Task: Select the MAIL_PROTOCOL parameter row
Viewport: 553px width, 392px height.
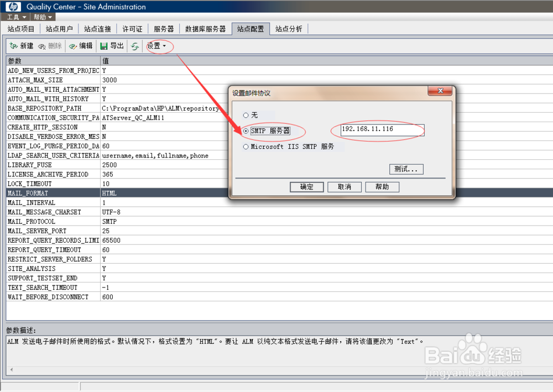Action: click(x=279, y=221)
